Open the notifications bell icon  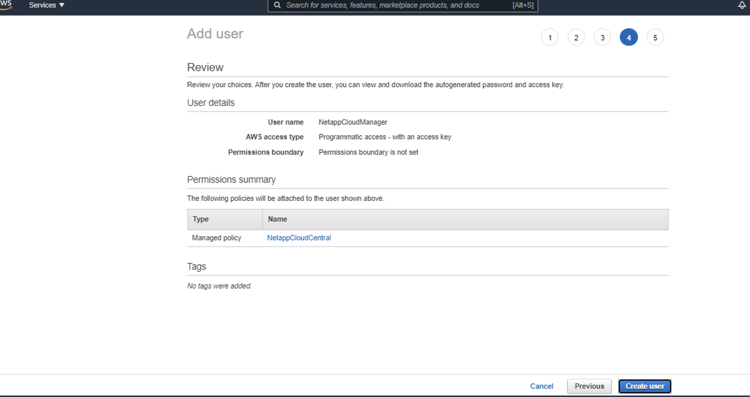point(741,5)
